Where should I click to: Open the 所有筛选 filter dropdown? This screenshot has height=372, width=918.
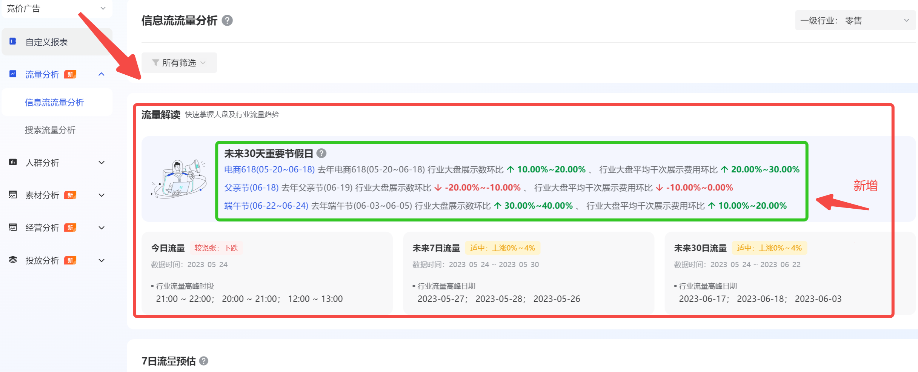(x=179, y=63)
